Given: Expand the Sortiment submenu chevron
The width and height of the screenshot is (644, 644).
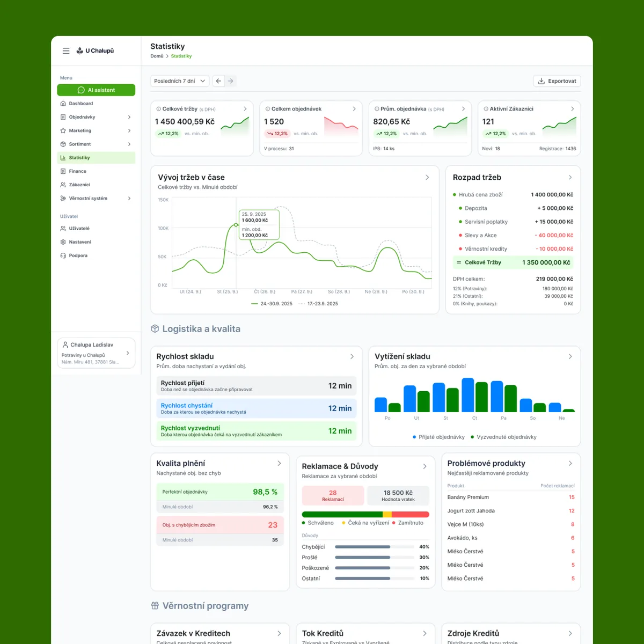Looking at the screenshot, I should point(129,144).
